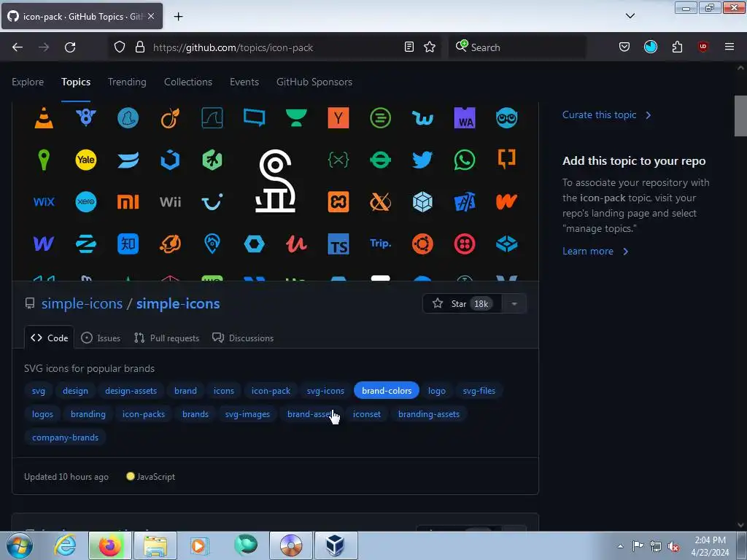Click the Trip. brand icon
Image resolution: width=747 pixels, height=560 pixels.
point(380,244)
